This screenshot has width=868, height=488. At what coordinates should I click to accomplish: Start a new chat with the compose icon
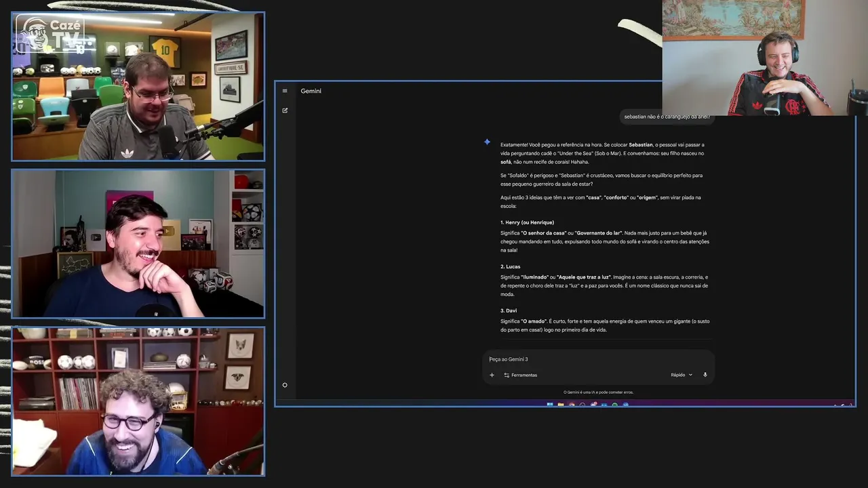(x=285, y=110)
